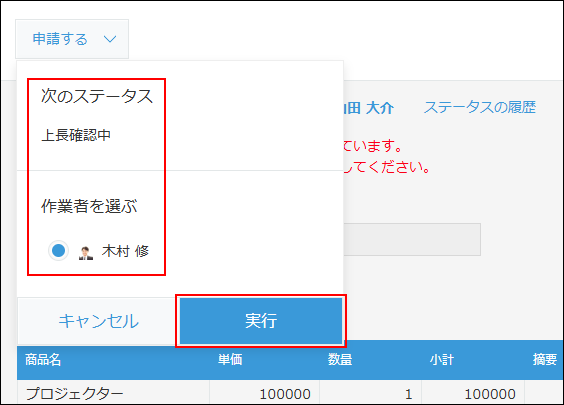
Task: Click the 木村 修 user avatar icon
Action: tap(86, 252)
